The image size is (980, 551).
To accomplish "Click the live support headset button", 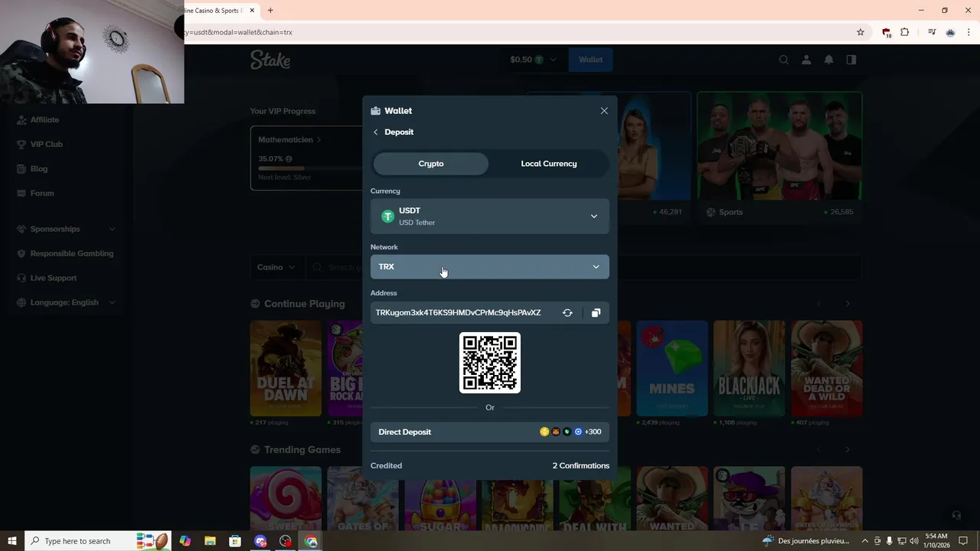I will point(955,515).
